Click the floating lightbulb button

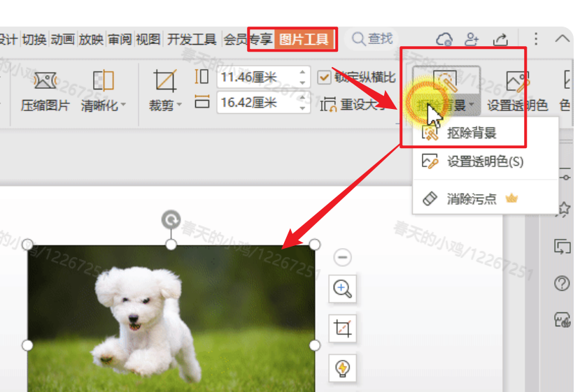pos(342,368)
